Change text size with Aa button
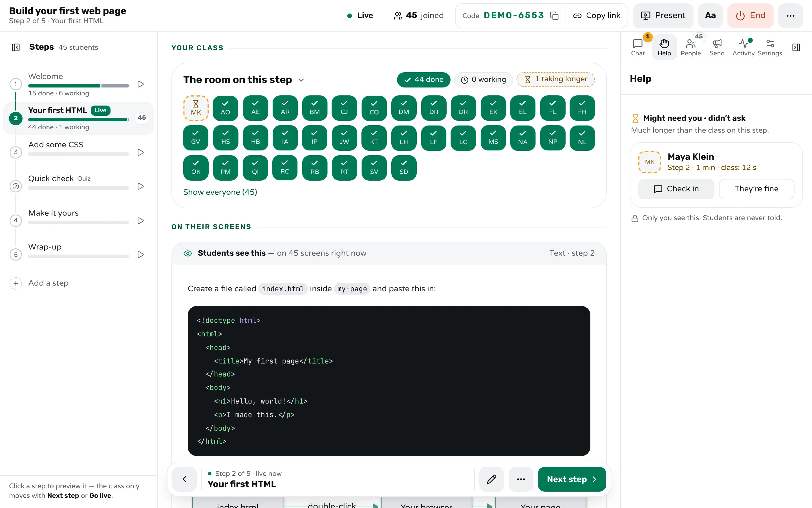812x508 pixels. point(710,16)
